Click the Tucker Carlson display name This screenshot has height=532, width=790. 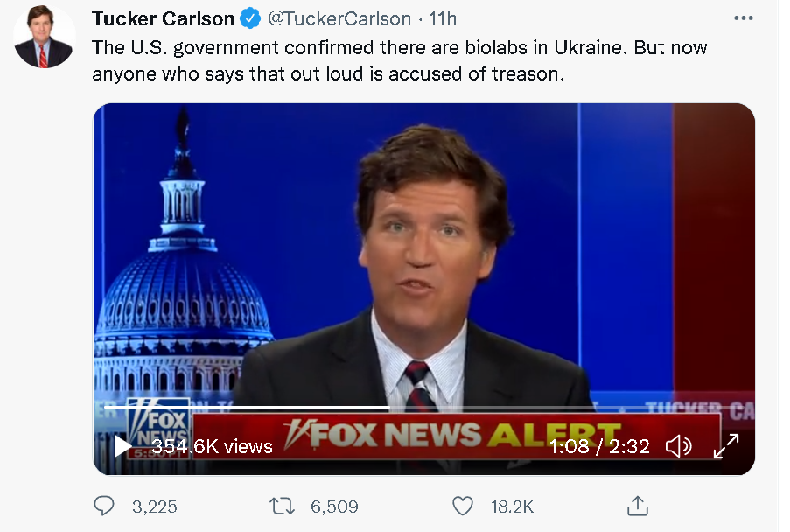pos(163,18)
